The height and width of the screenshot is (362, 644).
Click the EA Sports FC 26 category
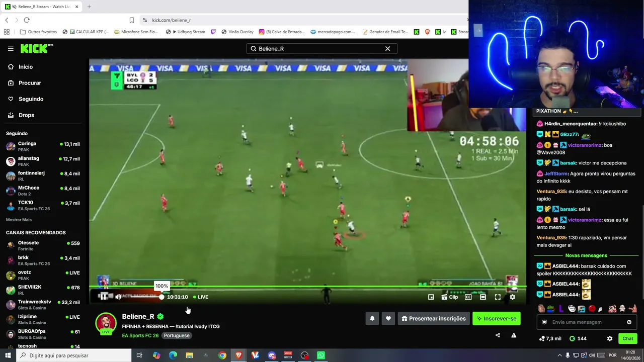coord(140,335)
